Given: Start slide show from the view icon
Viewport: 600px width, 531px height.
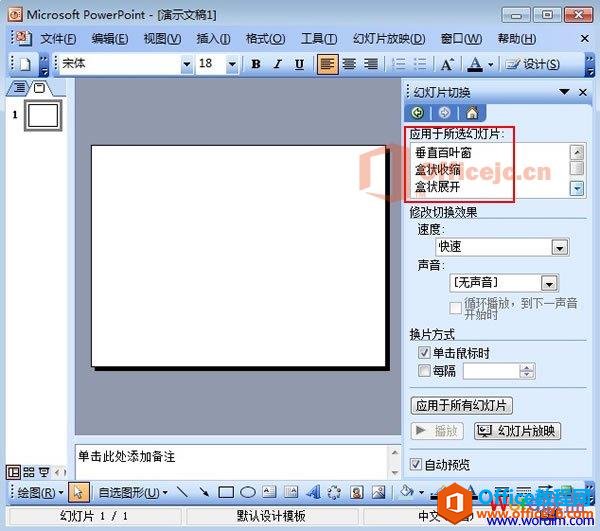Looking at the screenshot, I should pyautogui.click(x=44, y=472).
